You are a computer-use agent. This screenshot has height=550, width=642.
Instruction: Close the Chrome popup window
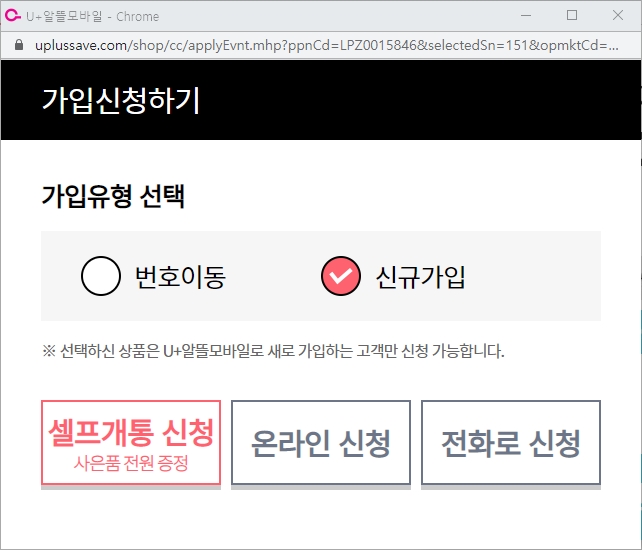pyautogui.click(x=618, y=16)
